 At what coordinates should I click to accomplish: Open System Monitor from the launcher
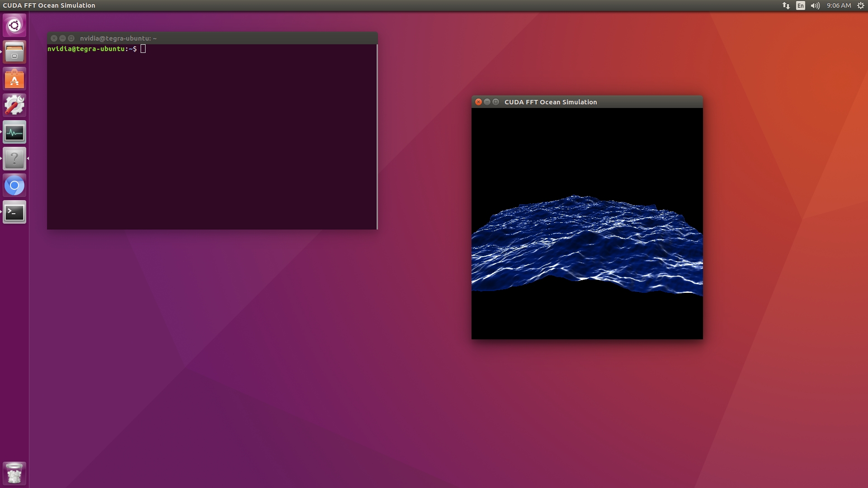[x=14, y=132]
